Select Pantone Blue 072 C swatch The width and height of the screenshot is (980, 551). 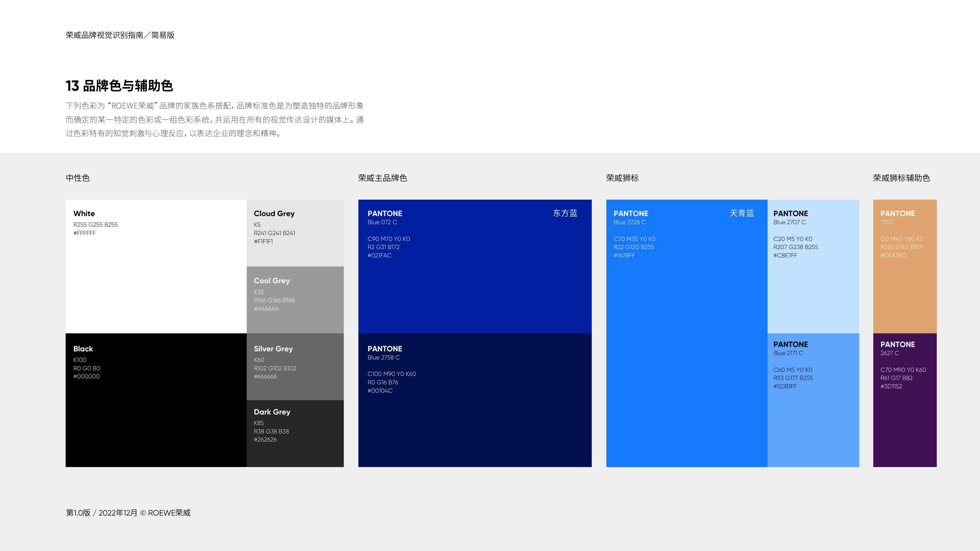point(475,266)
